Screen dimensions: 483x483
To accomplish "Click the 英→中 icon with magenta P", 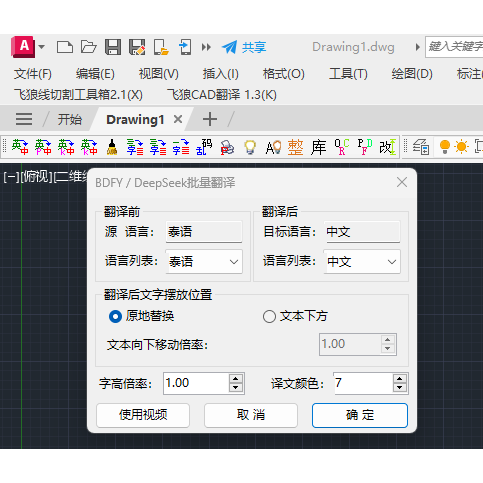I will click(x=43, y=147).
